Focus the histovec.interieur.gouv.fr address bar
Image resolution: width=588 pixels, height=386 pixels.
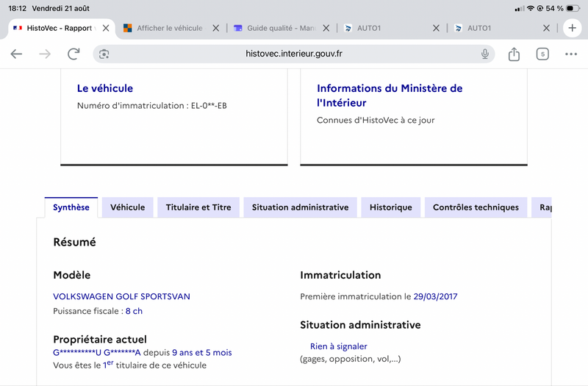pyautogui.click(x=293, y=54)
